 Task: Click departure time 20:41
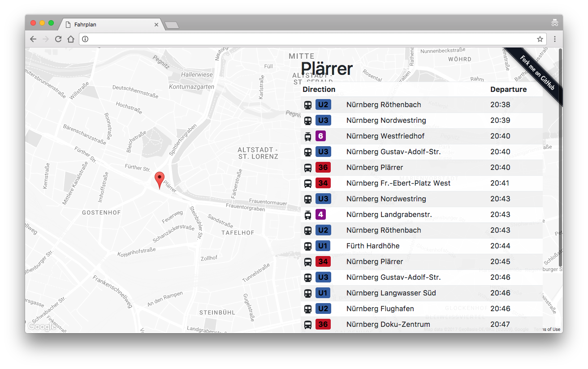click(500, 183)
